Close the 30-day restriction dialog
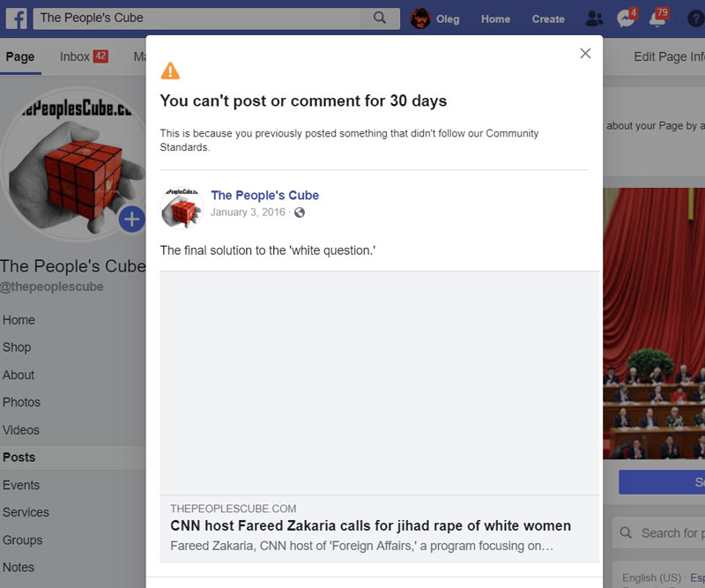This screenshot has height=588, width=705. point(585,54)
